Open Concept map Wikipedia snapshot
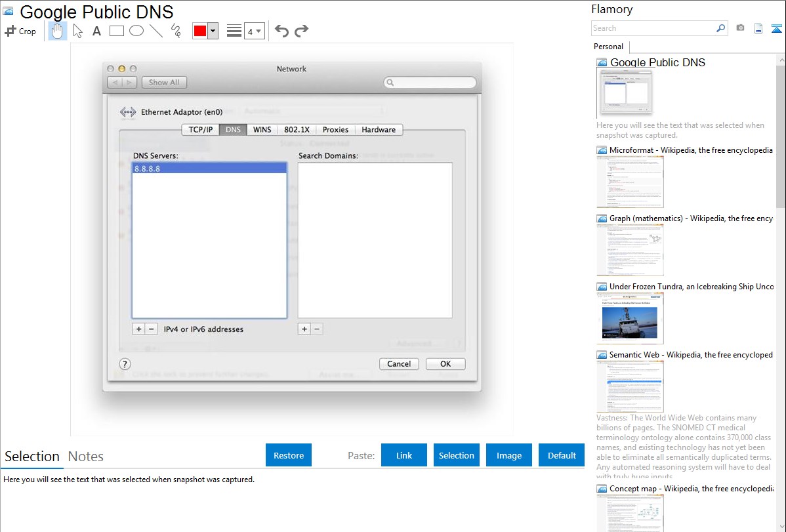The image size is (786, 532). tap(692, 488)
